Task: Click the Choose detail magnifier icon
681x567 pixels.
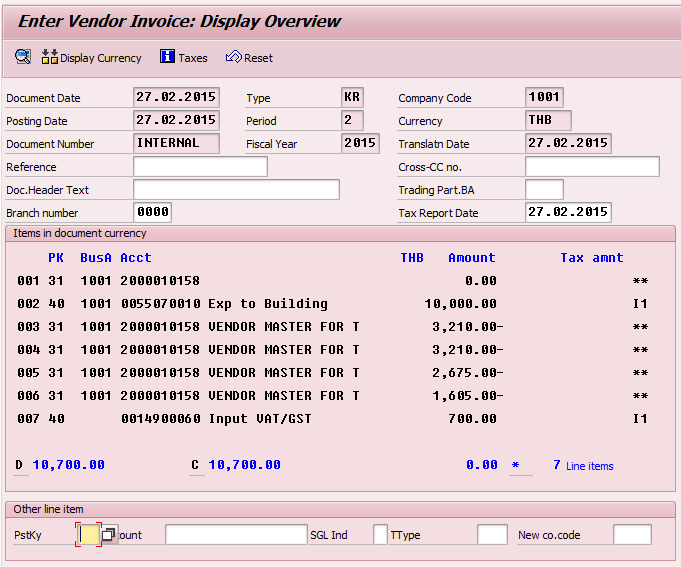Action: [x=23, y=57]
